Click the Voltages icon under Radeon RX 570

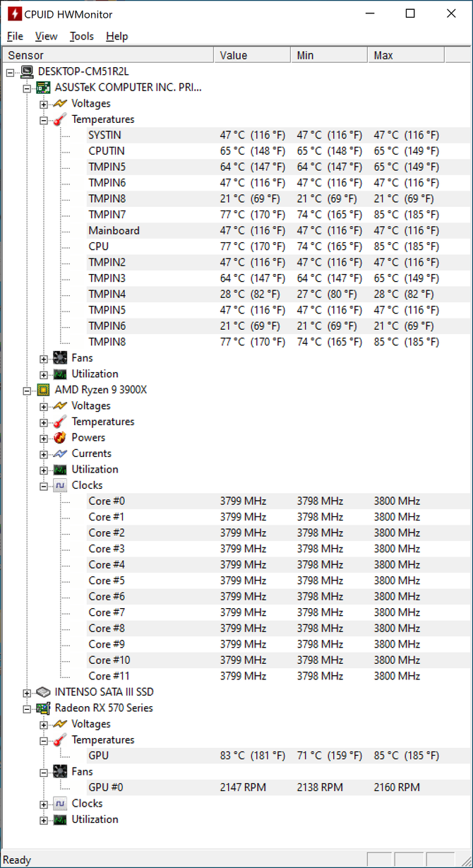(x=60, y=724)
